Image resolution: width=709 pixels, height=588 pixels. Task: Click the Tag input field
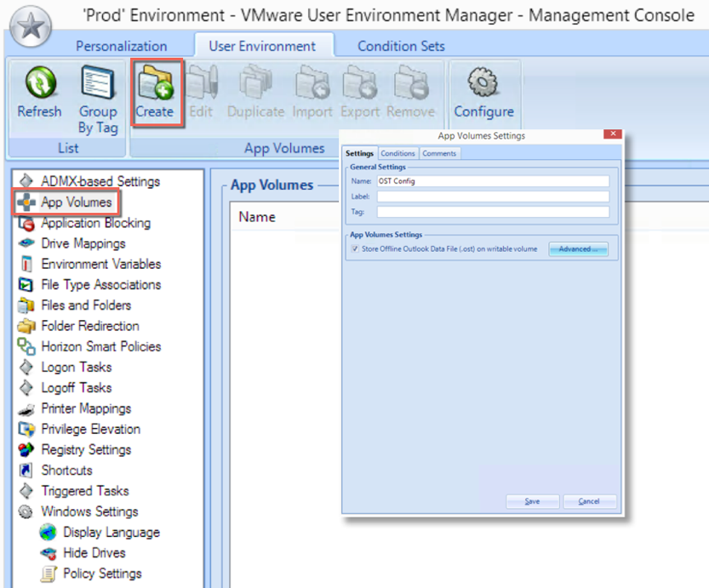click(493, 212)
